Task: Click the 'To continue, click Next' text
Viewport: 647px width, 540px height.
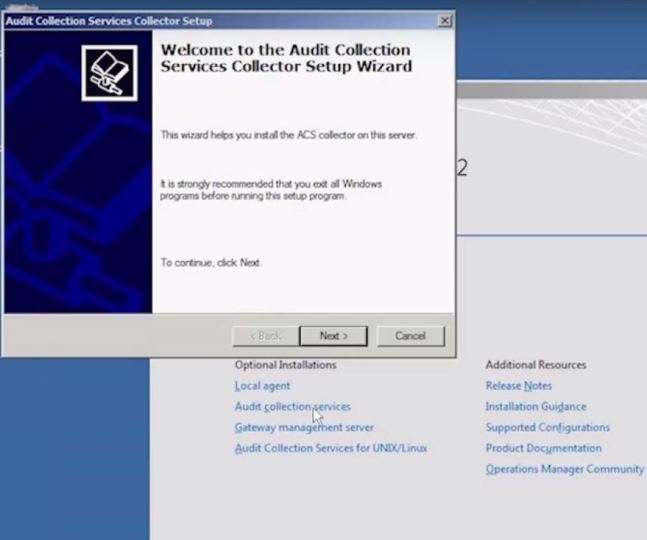Action: click(210, 262)
